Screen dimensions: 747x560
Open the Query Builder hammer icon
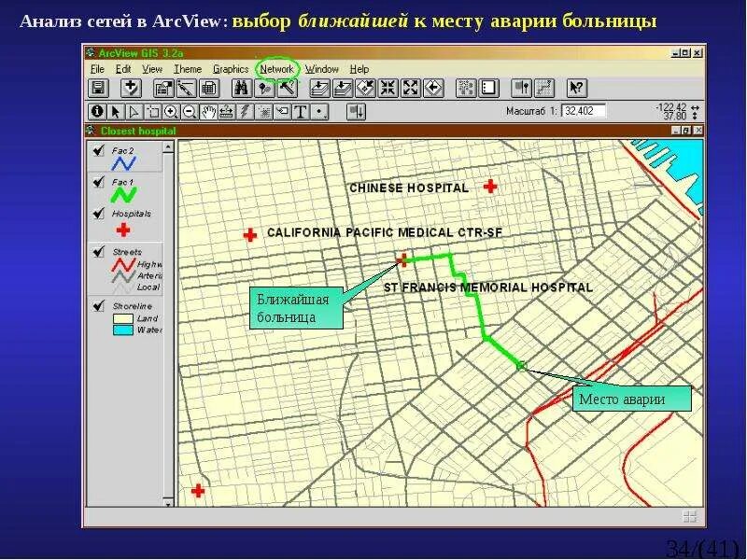(288, 88)
